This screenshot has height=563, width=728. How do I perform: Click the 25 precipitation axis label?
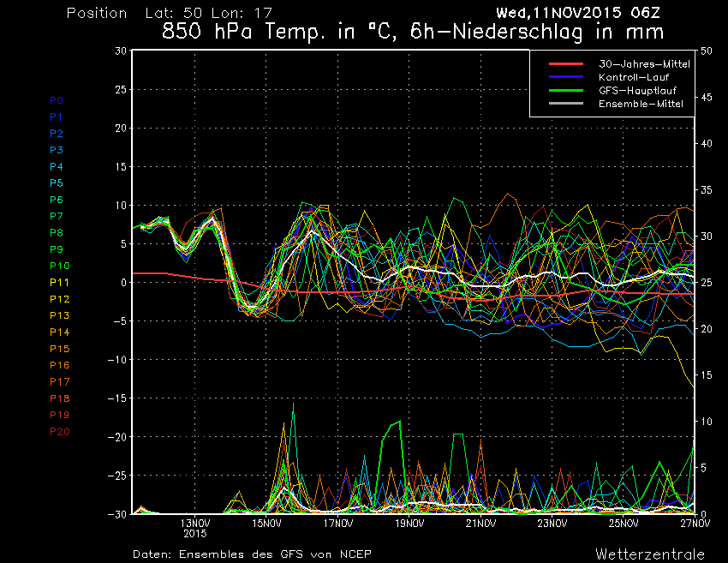pyautogui.click(x=707, y=283)
